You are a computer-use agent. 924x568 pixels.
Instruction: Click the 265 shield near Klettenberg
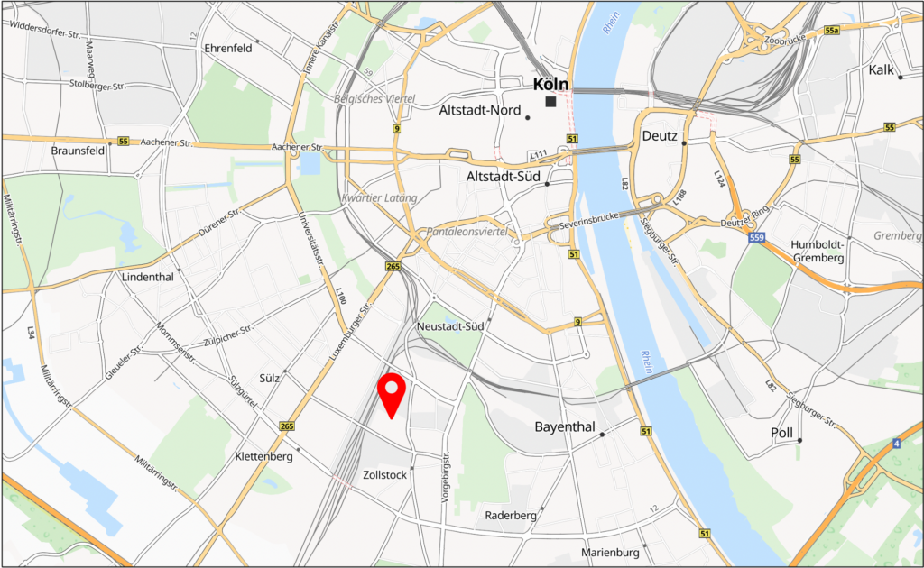287,426
